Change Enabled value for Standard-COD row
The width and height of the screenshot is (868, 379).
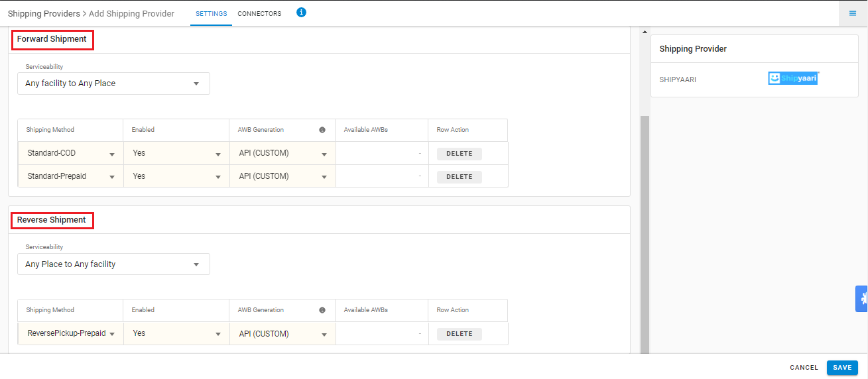pos(176,153)
